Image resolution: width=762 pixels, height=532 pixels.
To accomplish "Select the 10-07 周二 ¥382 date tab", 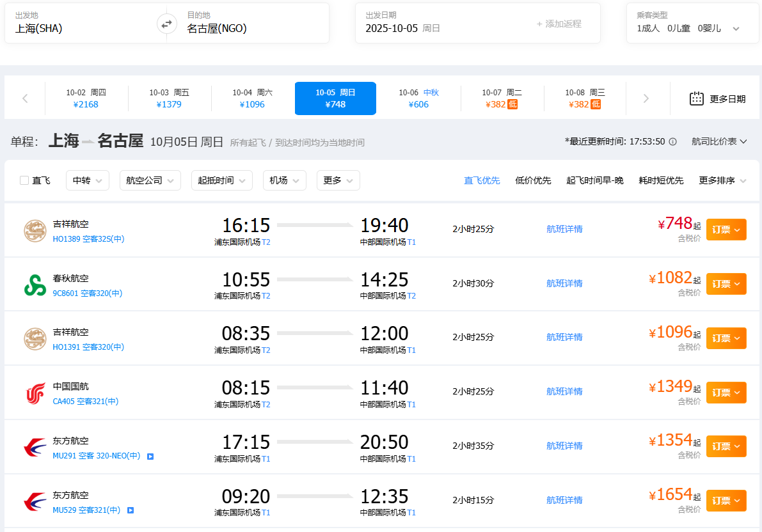I will click(502, 98).
